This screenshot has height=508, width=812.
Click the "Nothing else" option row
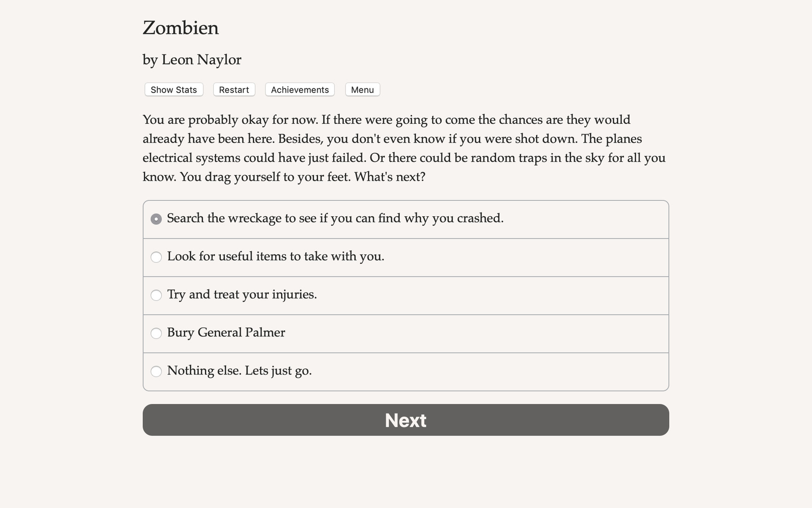click(239, 371)
